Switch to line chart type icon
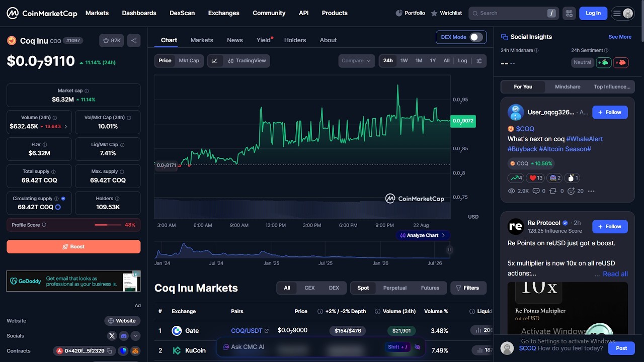The width and height of the screenshot is (644, 362). pyautogui.click(x=215, y=61)
